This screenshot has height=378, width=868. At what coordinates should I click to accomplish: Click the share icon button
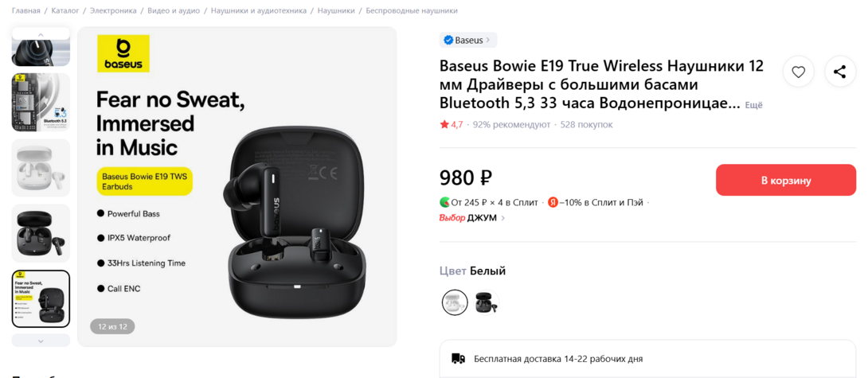tap(840, 72)
